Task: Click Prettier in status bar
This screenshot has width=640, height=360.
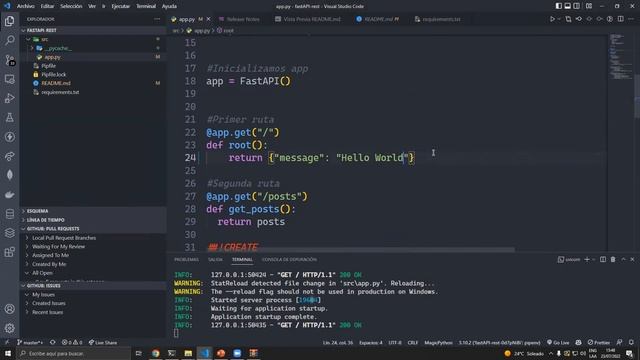Action: (599, 342)
